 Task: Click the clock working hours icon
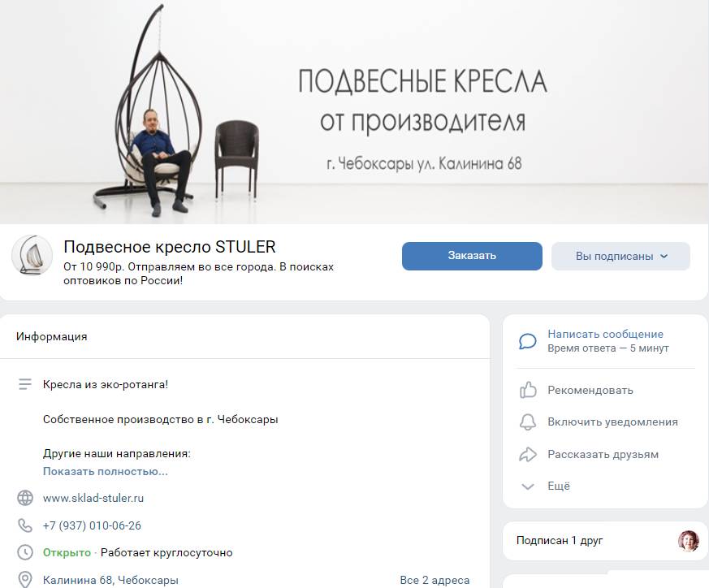point(25,552)
